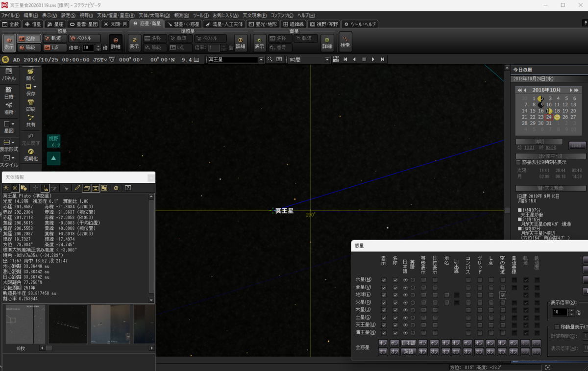588x371 pixels.
Task: Select 英語 radio button for 水星
Action: pos(413,279)
